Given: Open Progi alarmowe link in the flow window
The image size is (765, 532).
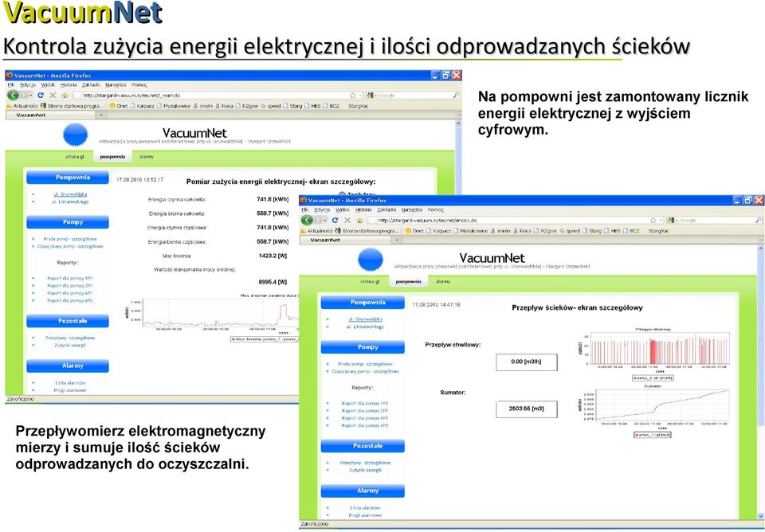Looking at the screenshot, I should pos(365,515).
